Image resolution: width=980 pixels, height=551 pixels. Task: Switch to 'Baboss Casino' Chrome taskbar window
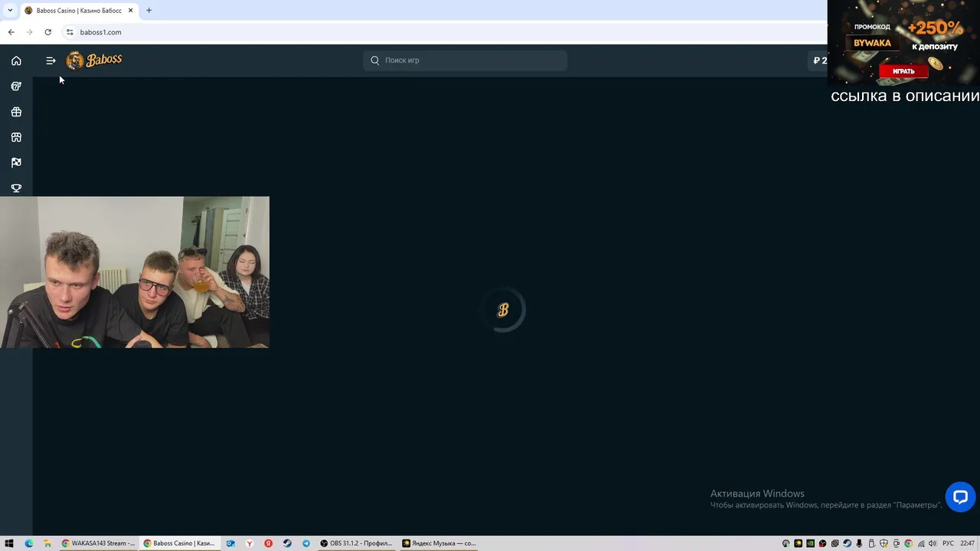(180, 543)
